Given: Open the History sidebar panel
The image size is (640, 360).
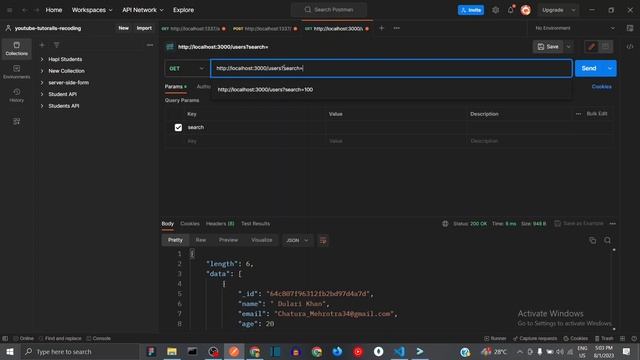Looking at the screenshot, I should [16, 95].
